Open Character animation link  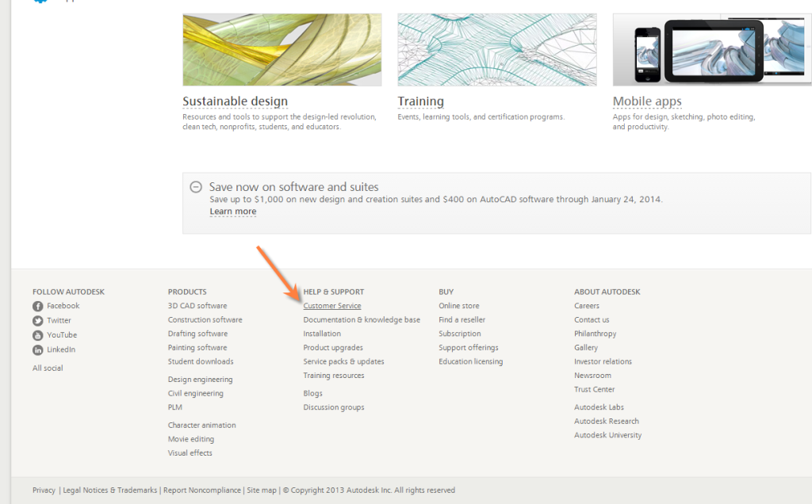[202, 426]
